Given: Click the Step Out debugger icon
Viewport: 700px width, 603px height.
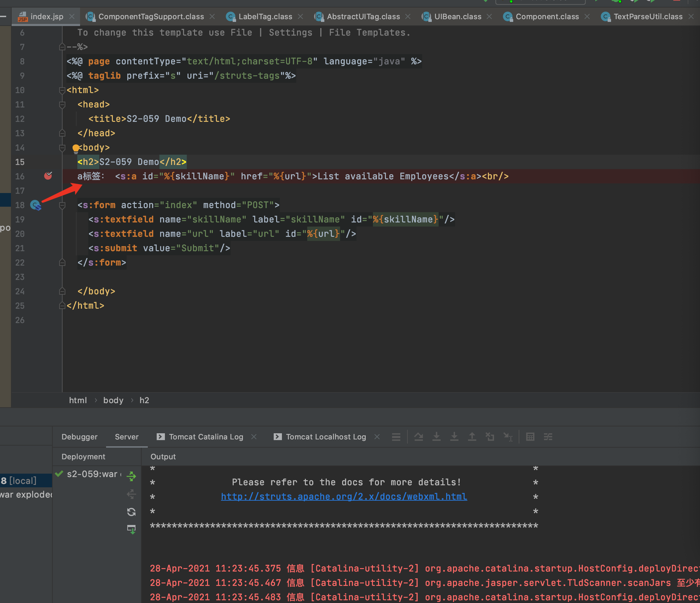Looking at the screenshot, I should coord(472,437).
